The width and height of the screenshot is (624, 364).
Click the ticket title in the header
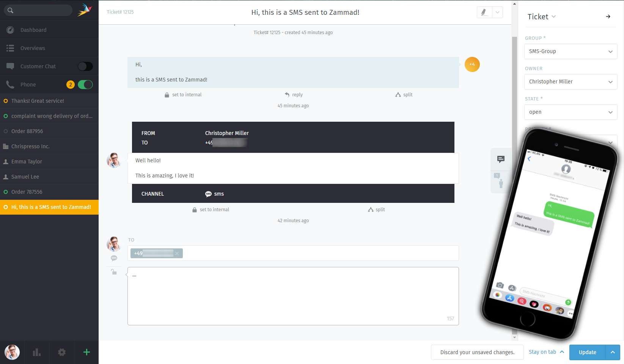point(305,13)
